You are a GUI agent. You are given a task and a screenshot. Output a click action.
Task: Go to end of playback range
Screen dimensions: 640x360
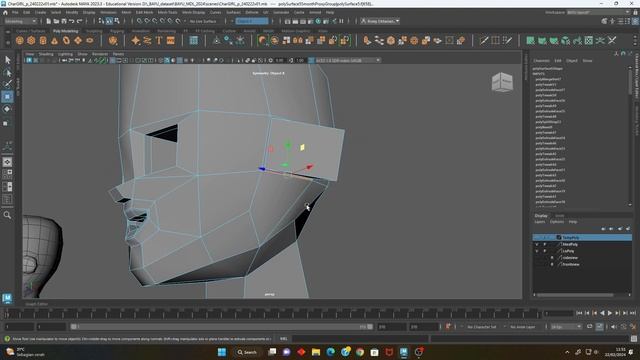tap(633, 313)
